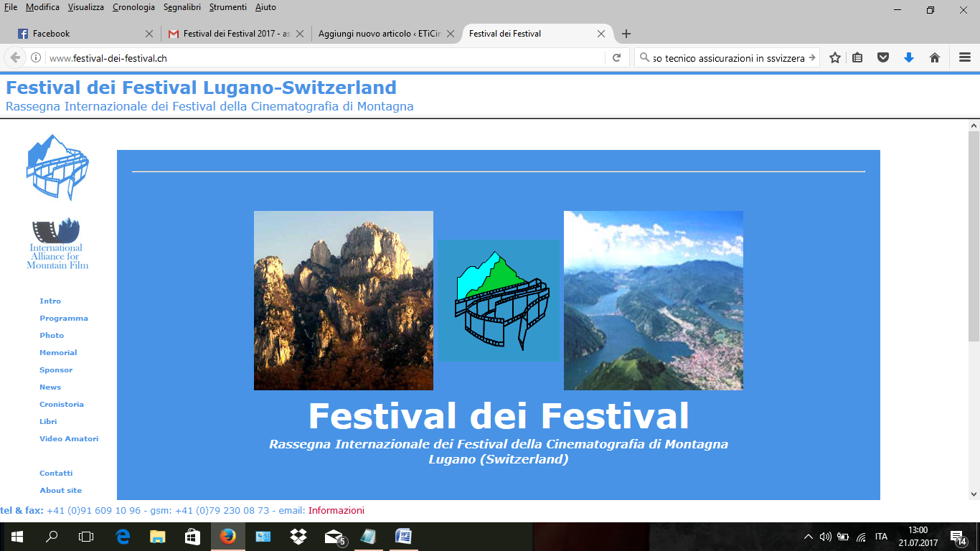This screenshot has height=551, width=980.
Task: Open the News link
Action: pyautogui.click(x=50, y=387)
